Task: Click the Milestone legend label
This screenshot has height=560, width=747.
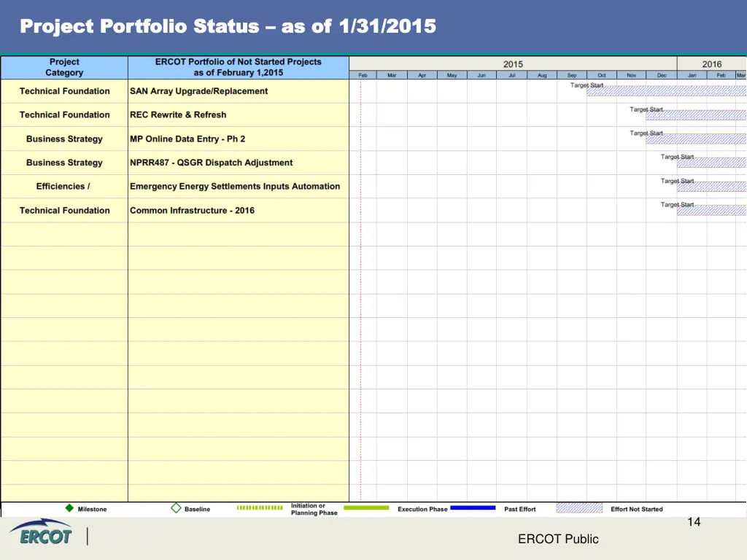Action: coord(92,509)
